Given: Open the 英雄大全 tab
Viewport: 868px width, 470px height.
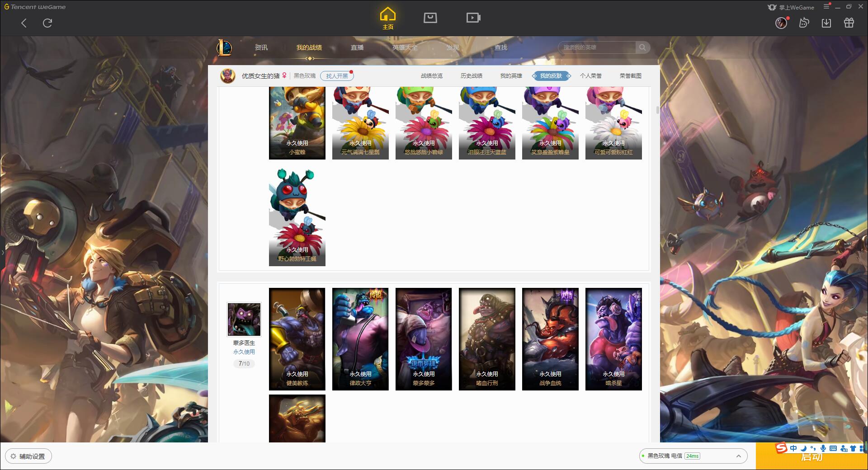Looking at the screenshot, I should 405,47.
